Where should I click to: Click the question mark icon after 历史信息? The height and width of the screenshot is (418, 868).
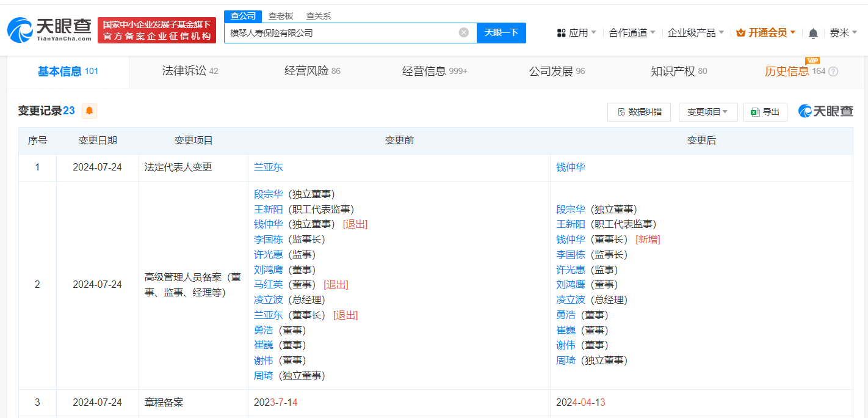pyautogui.click(x=834, y=71)
